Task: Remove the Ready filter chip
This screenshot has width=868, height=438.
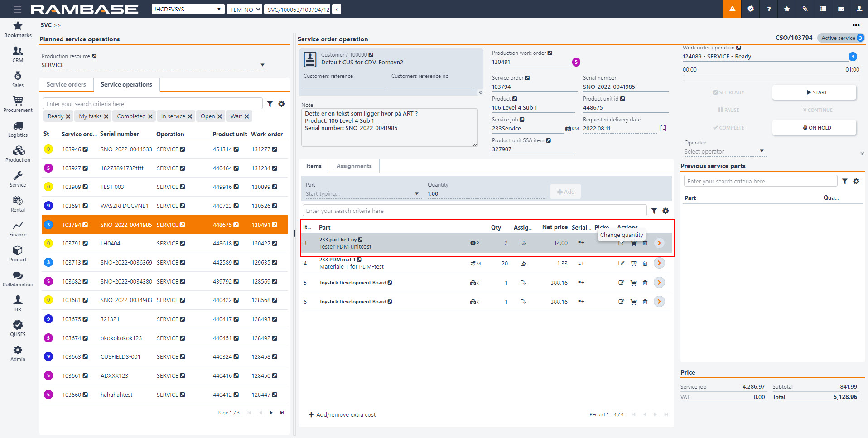Action: pos(68,116)
